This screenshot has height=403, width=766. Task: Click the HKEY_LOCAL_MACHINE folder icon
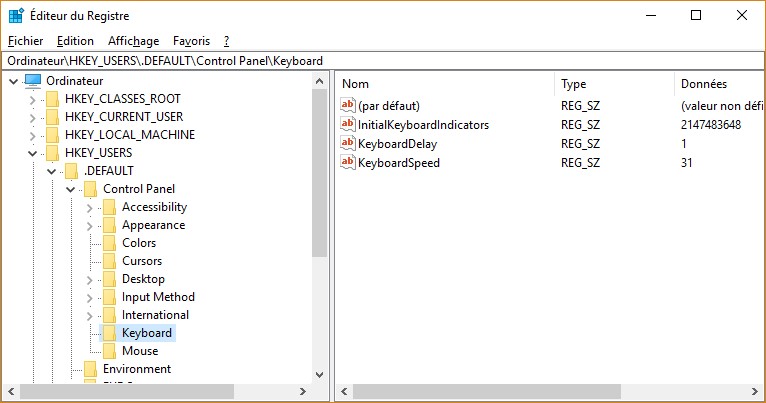[52, 135]
